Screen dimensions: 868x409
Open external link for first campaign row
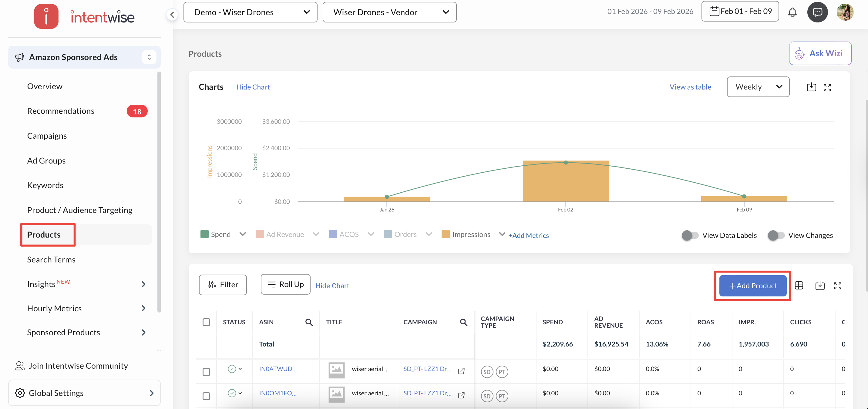461,371
